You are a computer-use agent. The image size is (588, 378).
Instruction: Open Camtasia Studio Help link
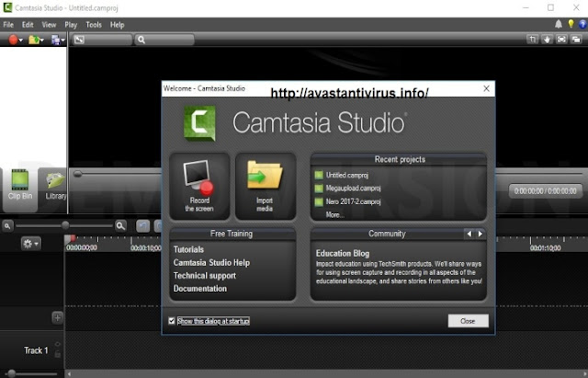(211, 263)
